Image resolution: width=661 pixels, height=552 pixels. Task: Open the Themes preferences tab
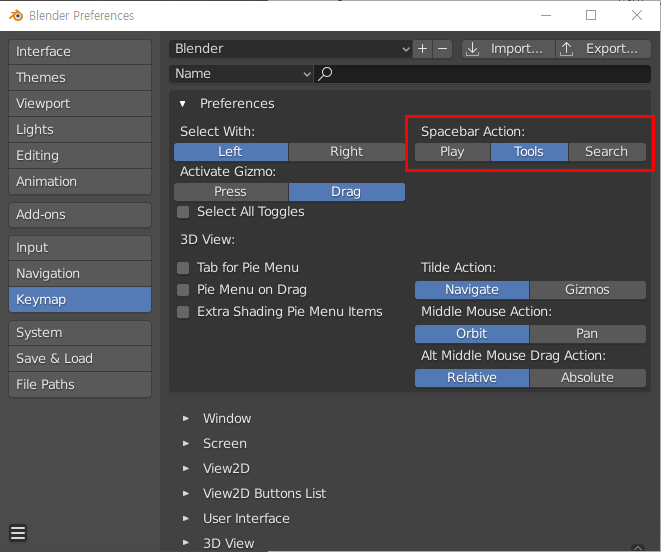point(80,78)
